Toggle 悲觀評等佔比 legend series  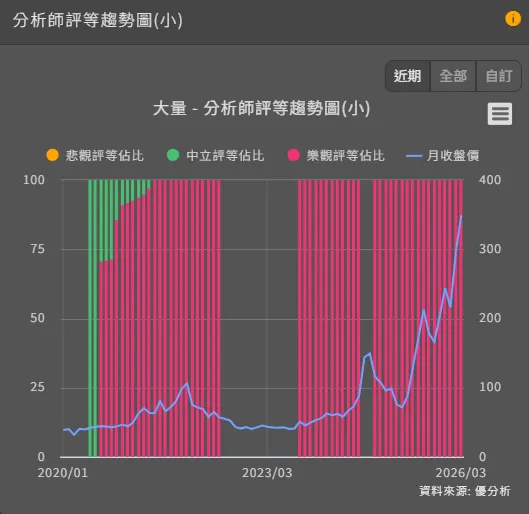click(95, 155)
